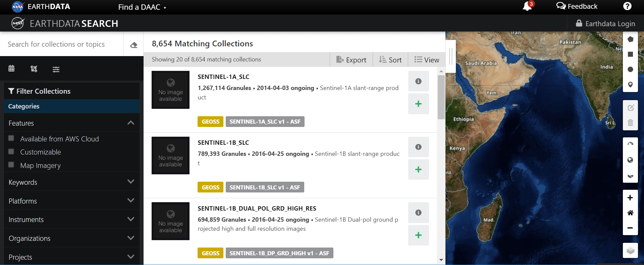This screenshot has height=265, width=644.
Task: Select the polygon draw tool on map
Action: click(630, 39)
